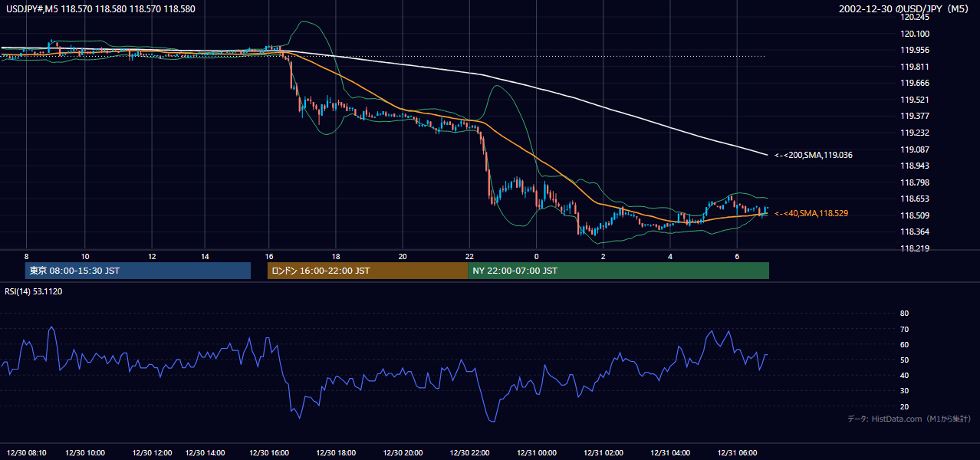The image size is (980, 460).
Task: Click the 12/30 08:10 time label
Action: pos(26,452)
